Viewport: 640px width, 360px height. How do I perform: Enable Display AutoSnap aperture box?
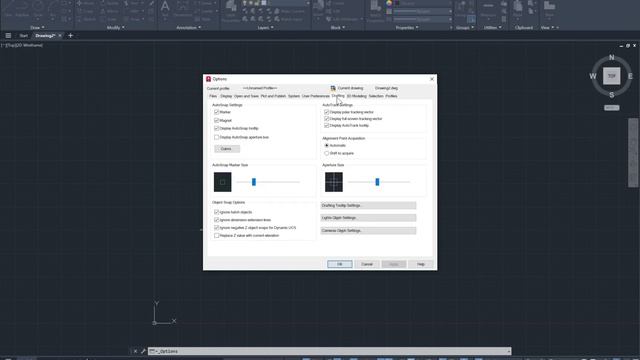(217, 137)
